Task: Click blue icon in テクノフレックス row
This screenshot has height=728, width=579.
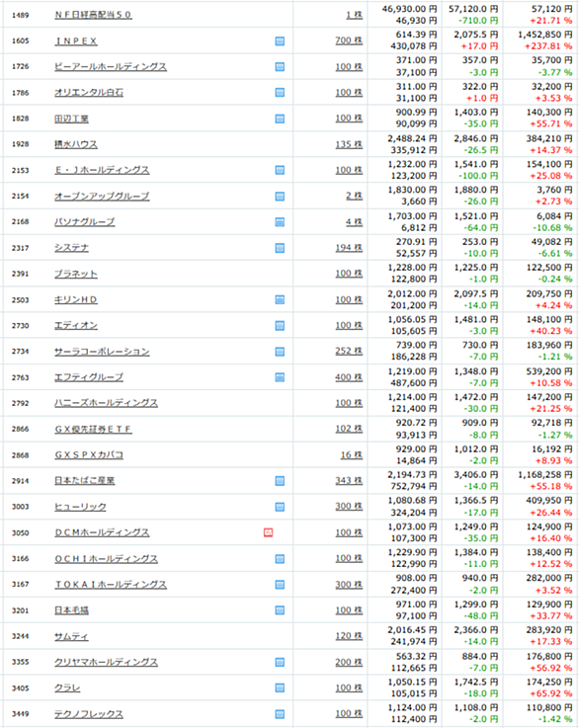Action: click(280, 714)
